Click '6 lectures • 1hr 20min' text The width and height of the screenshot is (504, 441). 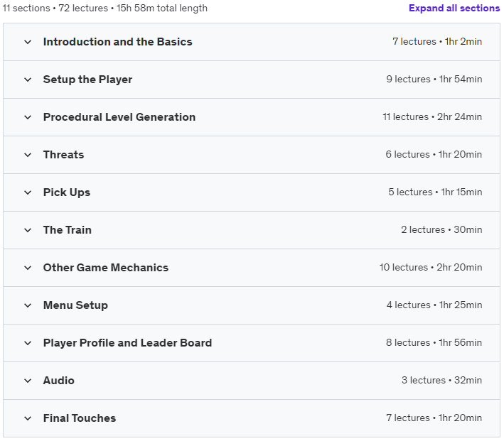(434, 154)
